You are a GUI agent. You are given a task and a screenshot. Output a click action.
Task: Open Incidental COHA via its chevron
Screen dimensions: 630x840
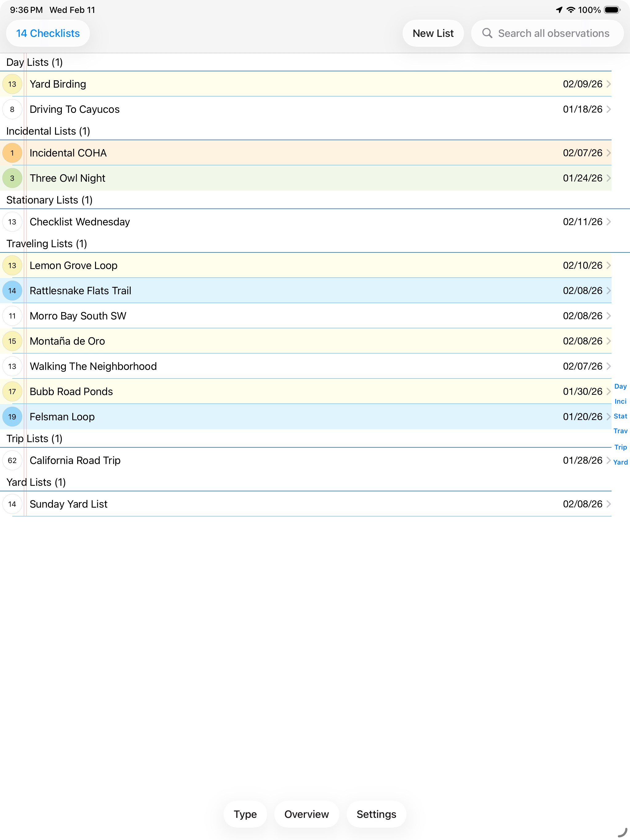608,153
